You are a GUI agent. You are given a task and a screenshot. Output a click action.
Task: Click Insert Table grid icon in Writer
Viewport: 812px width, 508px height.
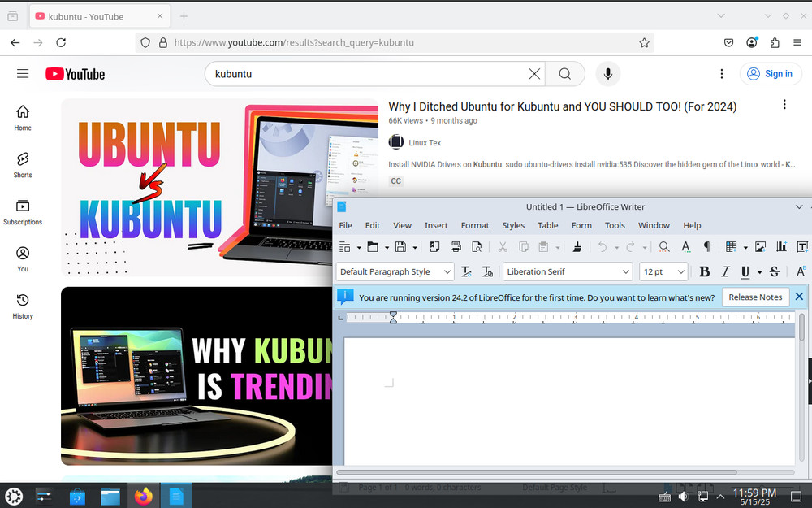(x=732, y=247)
